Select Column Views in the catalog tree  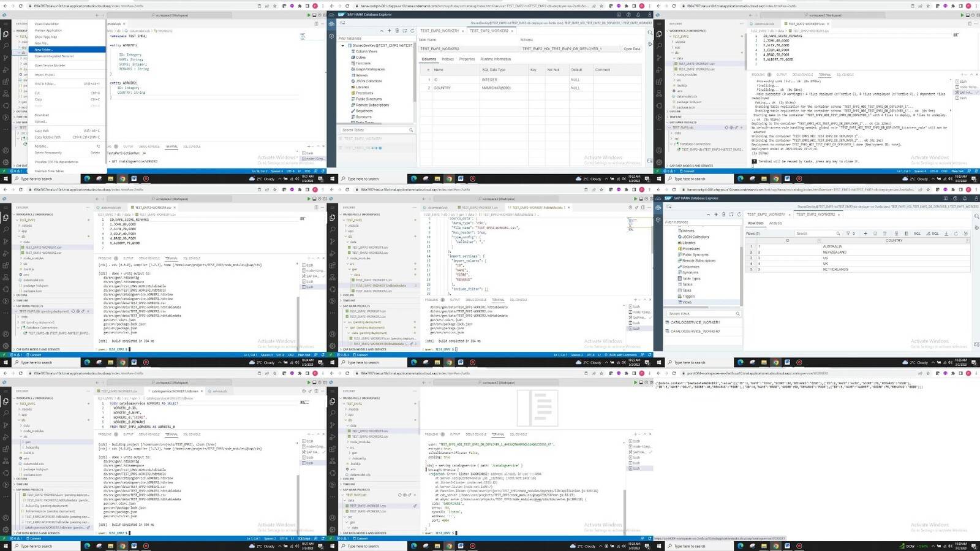[x=366, y=51]
